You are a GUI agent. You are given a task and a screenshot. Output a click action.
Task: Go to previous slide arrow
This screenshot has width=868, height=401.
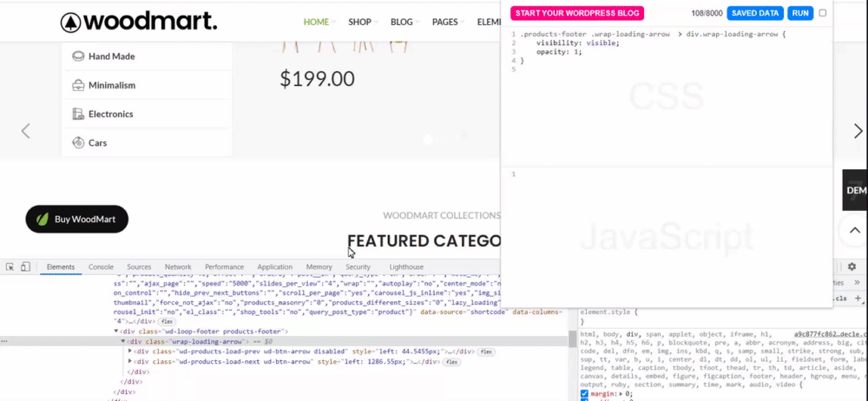(x=25, y=131)
